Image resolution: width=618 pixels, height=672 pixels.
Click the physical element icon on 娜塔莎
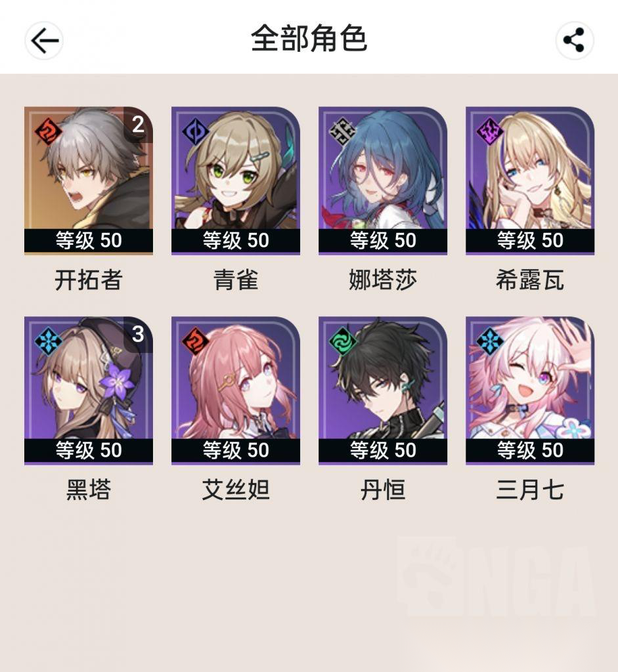342,131
